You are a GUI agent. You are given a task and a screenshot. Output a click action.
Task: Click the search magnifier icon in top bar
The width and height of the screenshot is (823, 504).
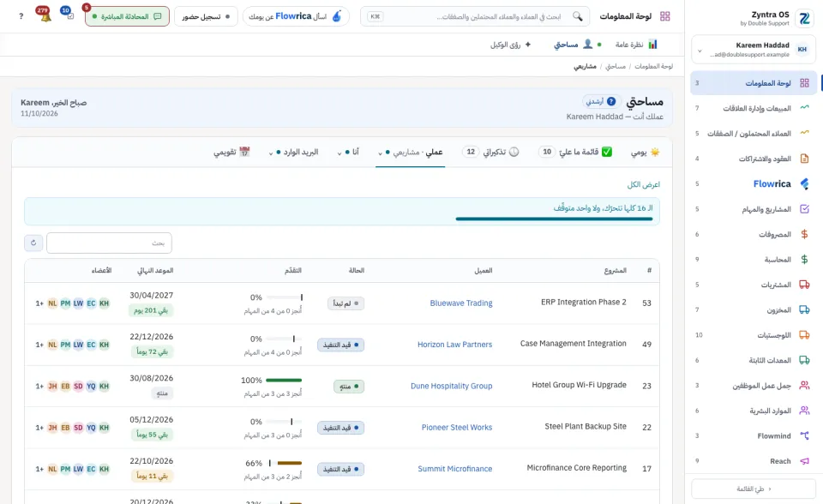[577, 16]
